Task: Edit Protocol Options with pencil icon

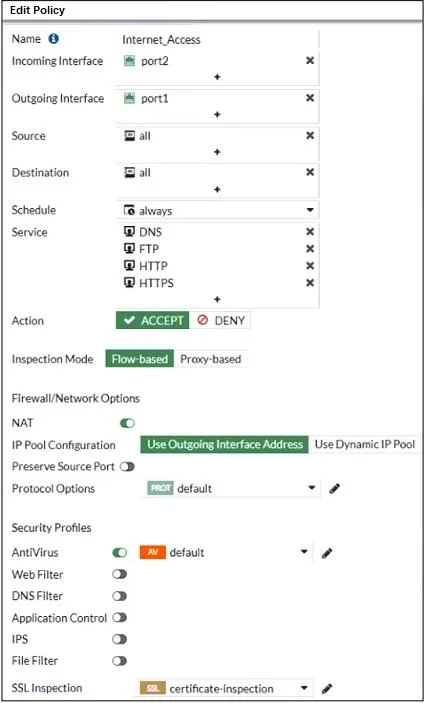Action: tap(334, 489)
